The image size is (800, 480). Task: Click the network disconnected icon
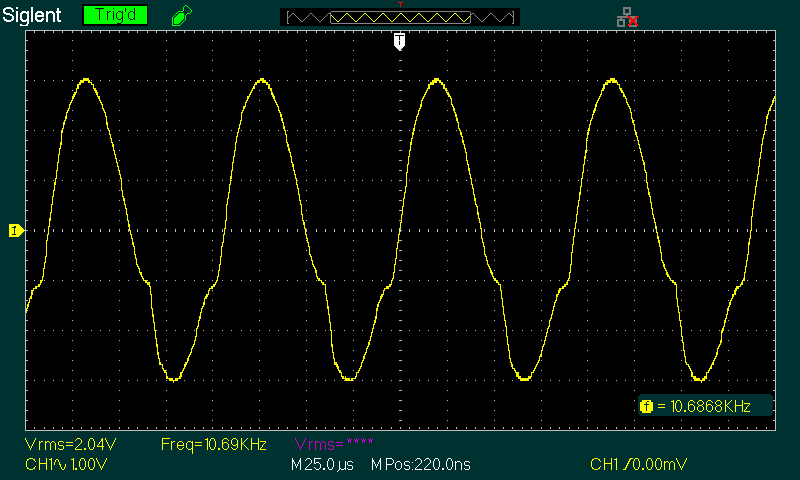click(x=628, y=17)
